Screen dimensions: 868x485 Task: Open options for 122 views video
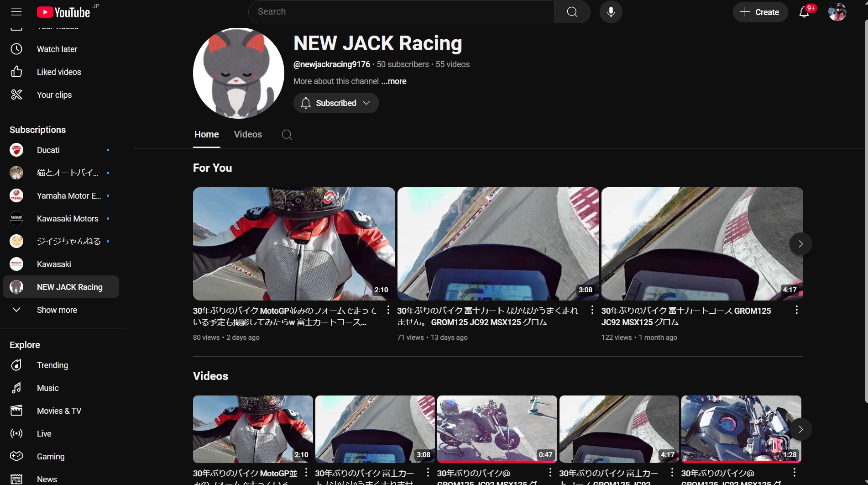click(x=797, y=310)
